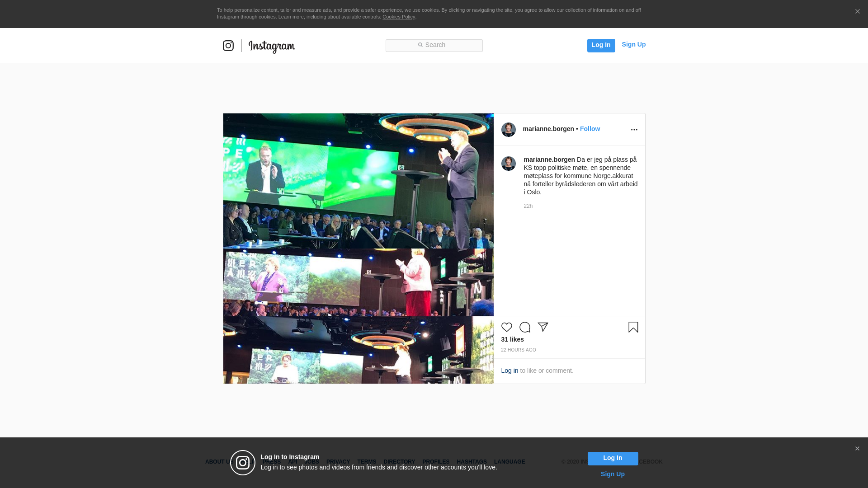The width and height of the screenshot is (868, 488).
Task: Open the PRIVACY footer link
Action: (338, 462)
